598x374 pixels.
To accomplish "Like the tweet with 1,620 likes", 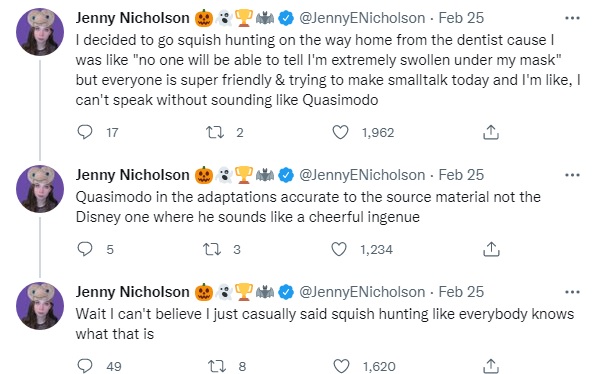I will [x=341, y=366].
